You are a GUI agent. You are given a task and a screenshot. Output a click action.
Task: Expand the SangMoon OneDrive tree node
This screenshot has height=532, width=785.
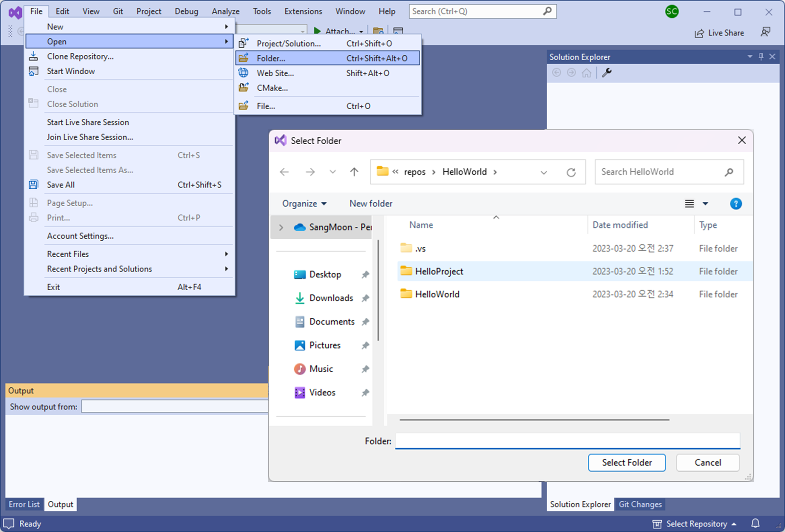click(281, 227)
